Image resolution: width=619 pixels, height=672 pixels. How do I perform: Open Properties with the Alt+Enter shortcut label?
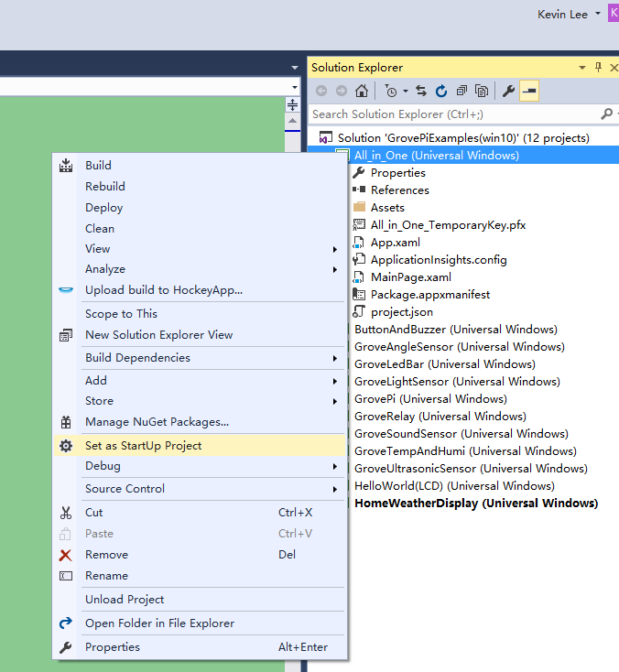point(200,647)
